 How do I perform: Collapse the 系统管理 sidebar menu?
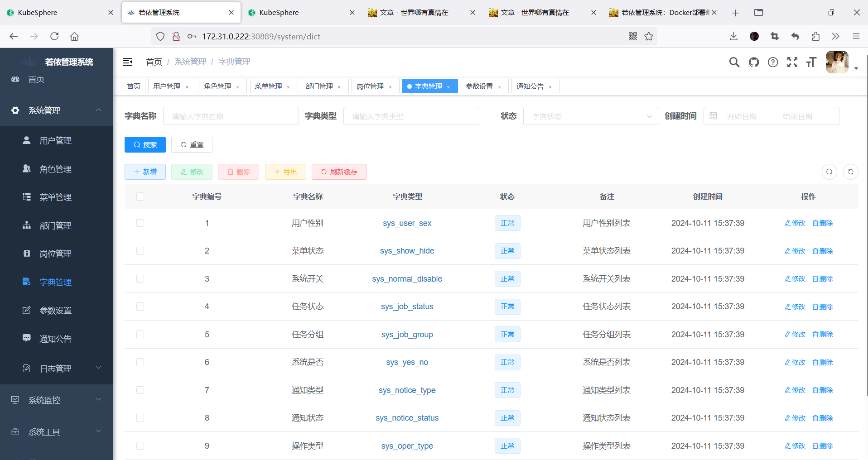[57, 110]
